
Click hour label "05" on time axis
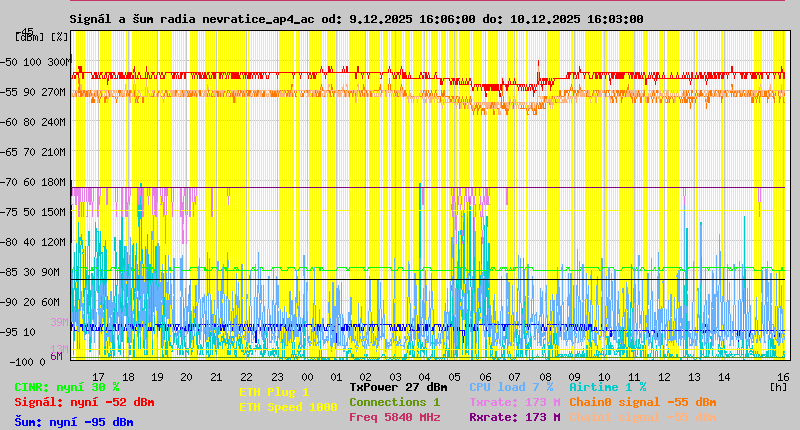click(x=454, y=377)
